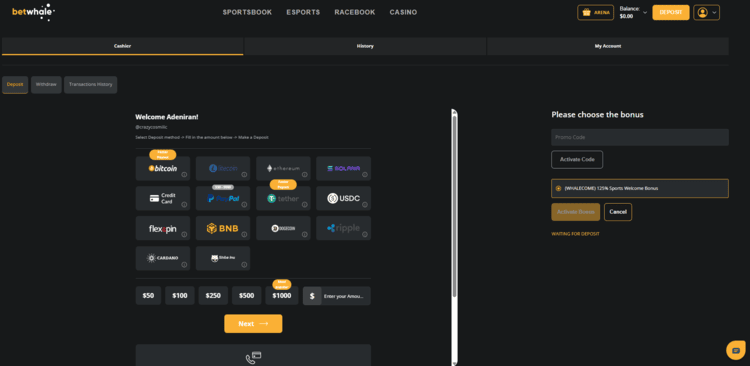The image size is (750, 366).
Task: Open the info icon on the Ripple tile
Action: tap(365, 234)
